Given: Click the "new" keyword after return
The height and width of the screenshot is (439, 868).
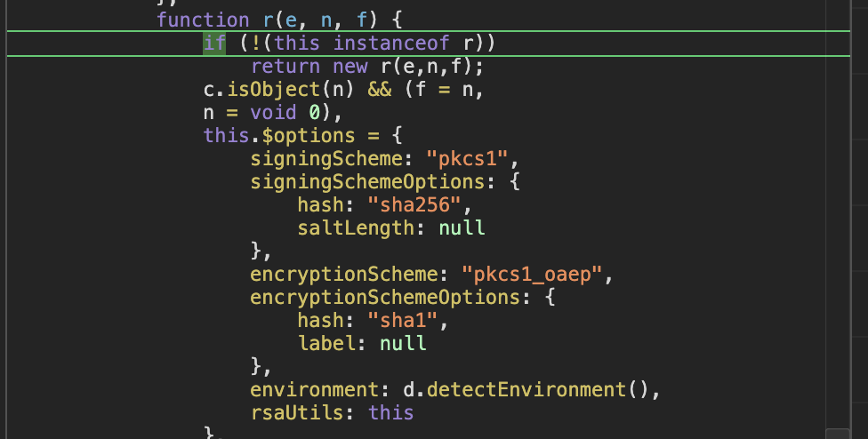Looking at the screenshot, I should (350, 67).
